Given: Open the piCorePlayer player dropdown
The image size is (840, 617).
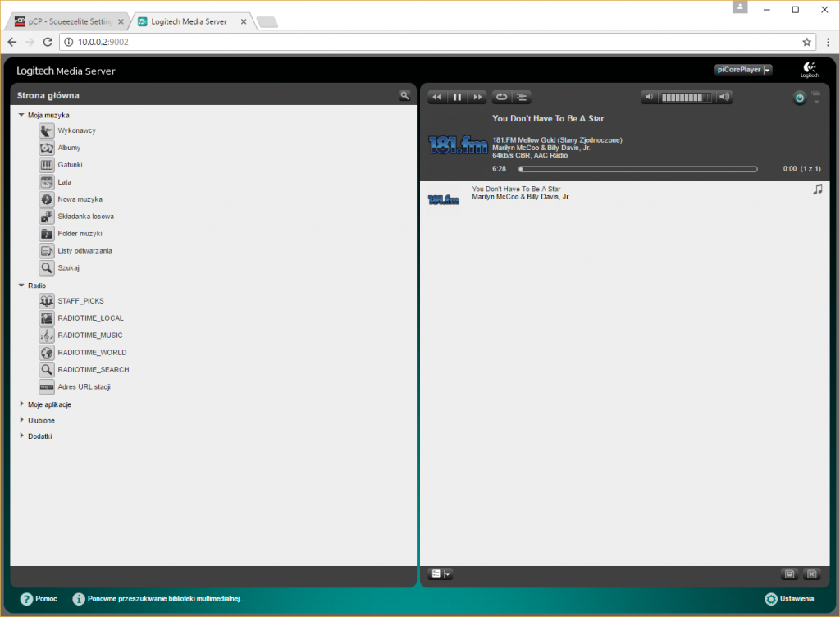Looking at the screenshot, I should (x=742, y=70).
